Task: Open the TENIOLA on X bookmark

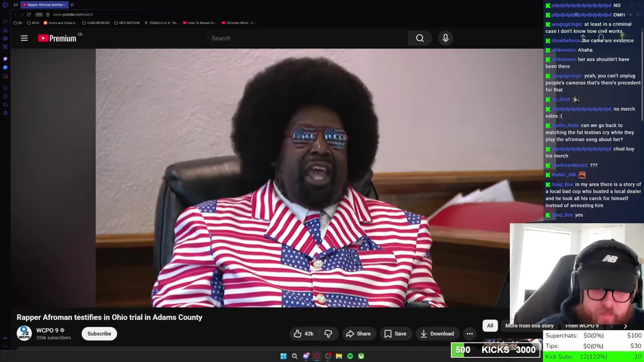Action: (161, 23)
